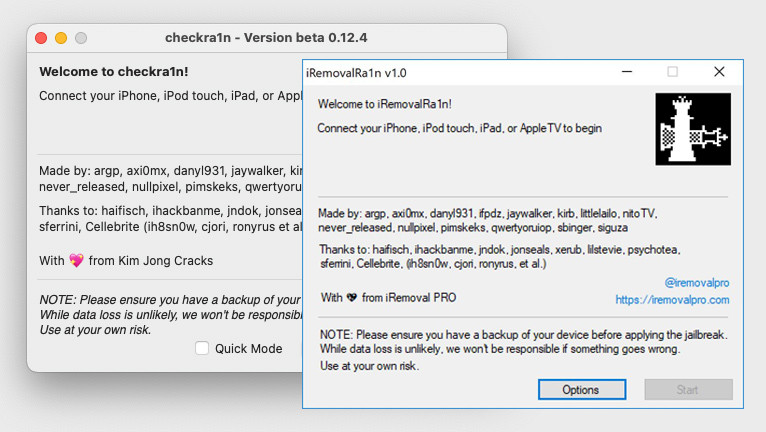Click the 'Thanks to: haifisch' line in checkra1n
The image size is (766, 432).
pos(170,211)
